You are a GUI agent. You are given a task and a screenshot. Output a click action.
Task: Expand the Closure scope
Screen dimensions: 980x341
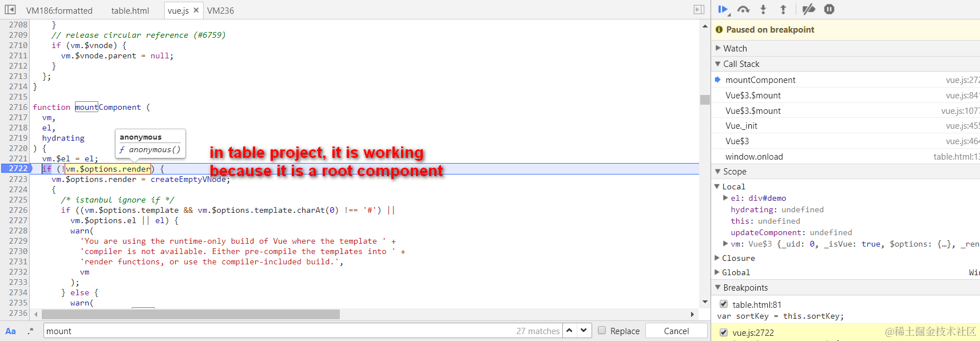(x=717, y=258)
